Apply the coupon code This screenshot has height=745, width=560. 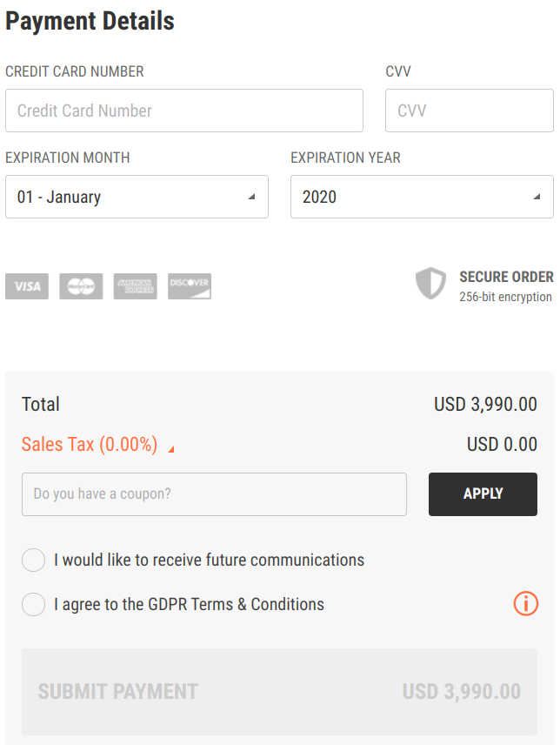tap(483, 494)
